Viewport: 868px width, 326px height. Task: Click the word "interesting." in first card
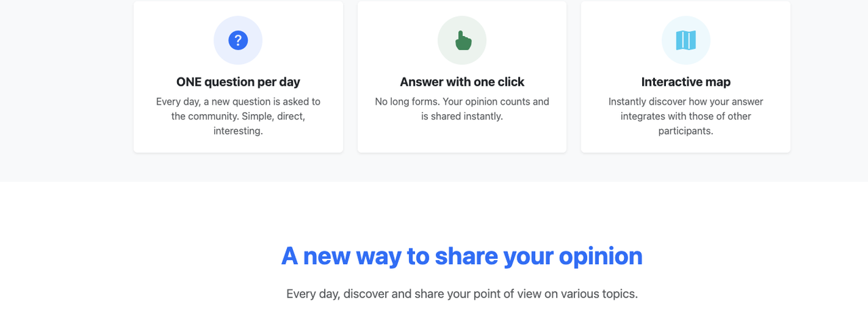238,131
